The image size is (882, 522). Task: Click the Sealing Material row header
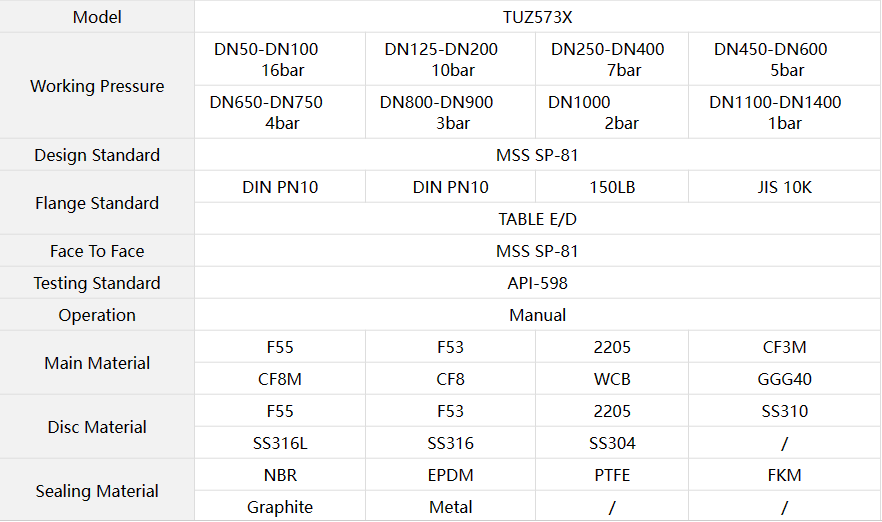pos(97,490)
